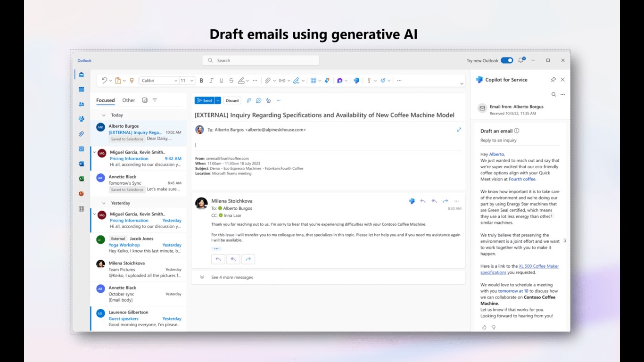Click in the email body compose area
Image resolution: width=644 pixels, height=362 pixels.
[328, 145]
